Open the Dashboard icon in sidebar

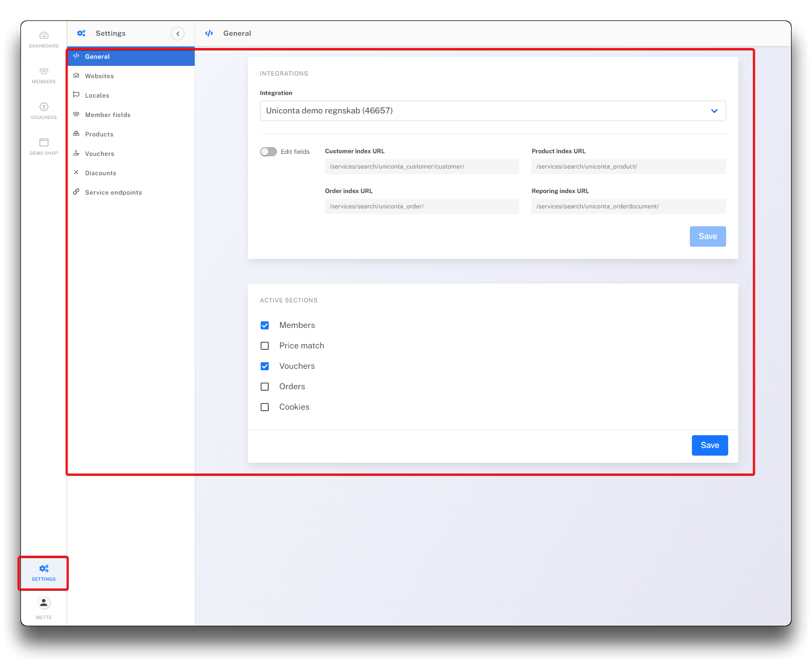[x=44, y=36]
